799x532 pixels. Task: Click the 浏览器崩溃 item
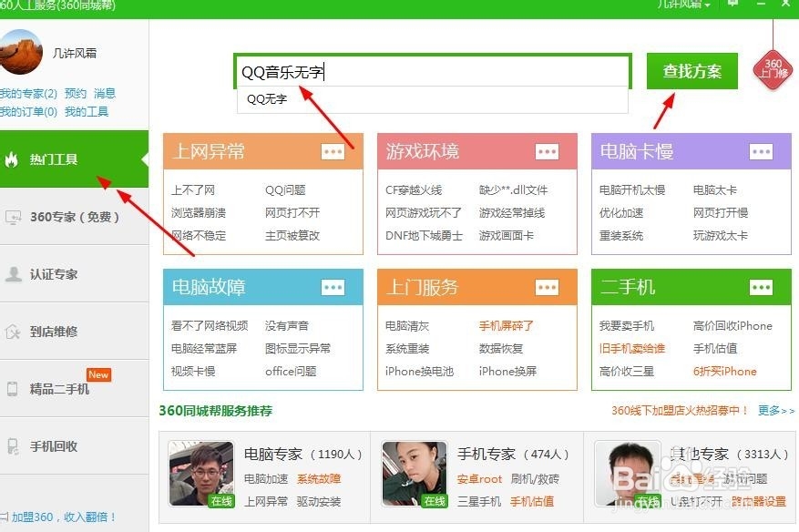tap(199, 213)
